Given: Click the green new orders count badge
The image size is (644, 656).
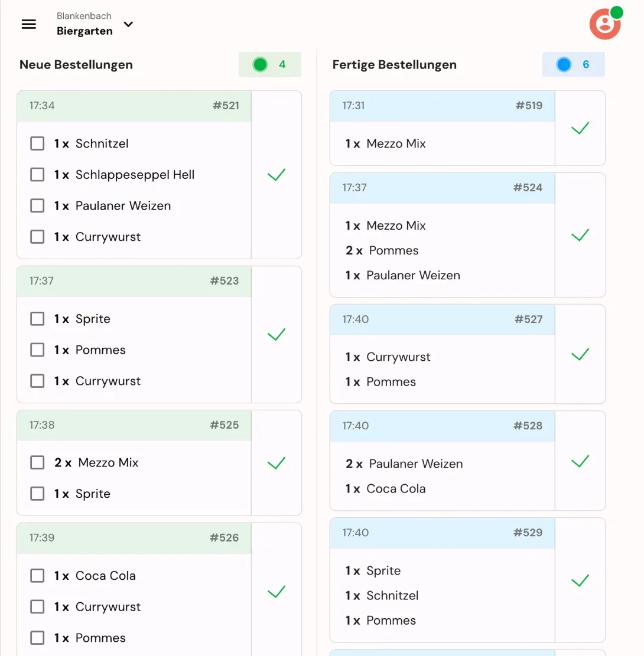Looking at the screenshot, I should click(x=269, y=64).
